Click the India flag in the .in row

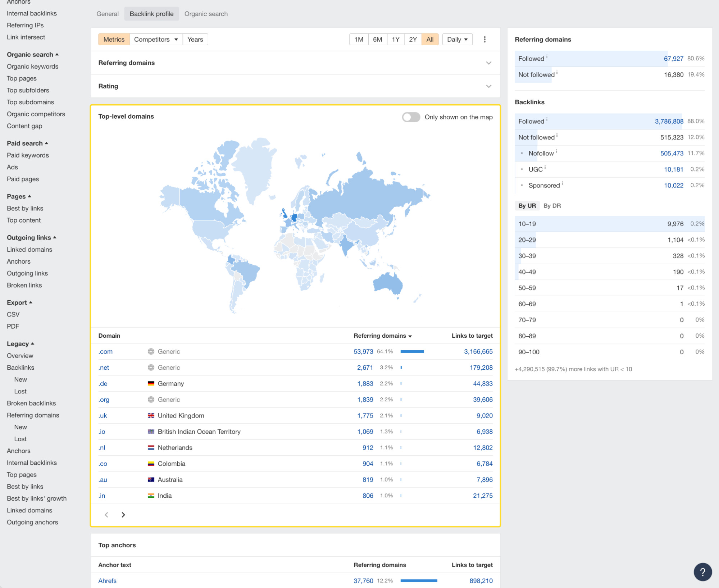(x=151, y=495)
